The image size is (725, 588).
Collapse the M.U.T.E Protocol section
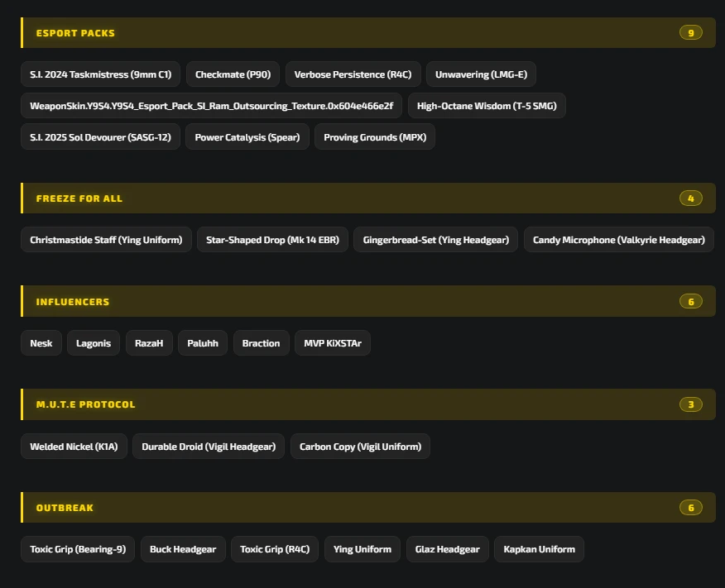coord(368,404)
